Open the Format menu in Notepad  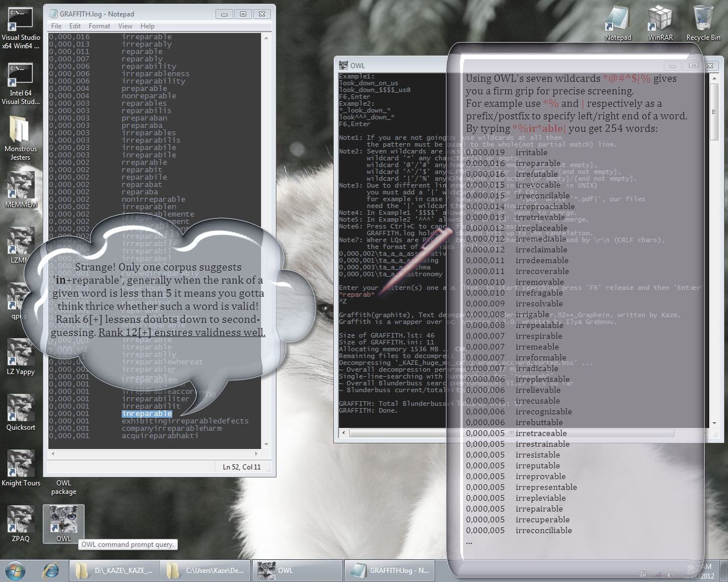tap(100, 26)
